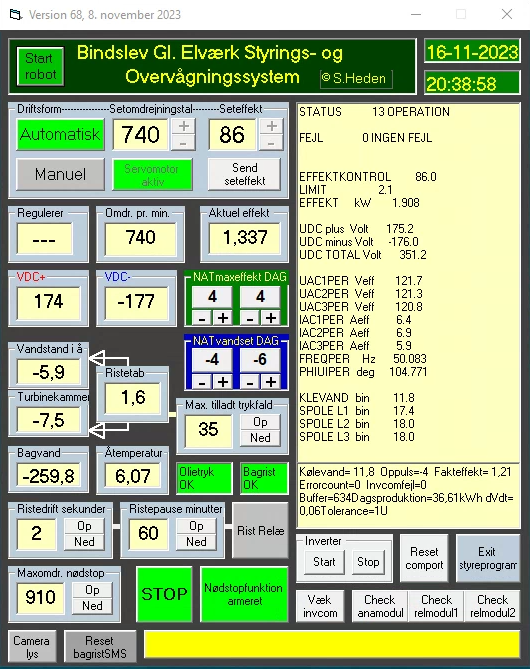Click the Start robot button
530x669 pixels.
41,66
